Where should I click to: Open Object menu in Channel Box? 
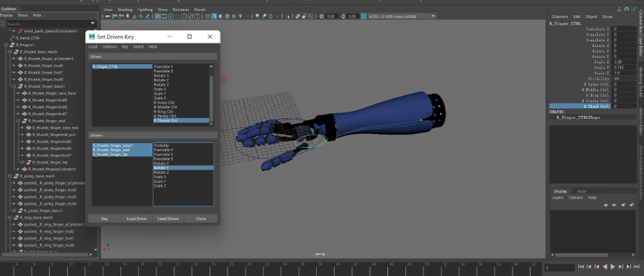[x=591, y=17]
